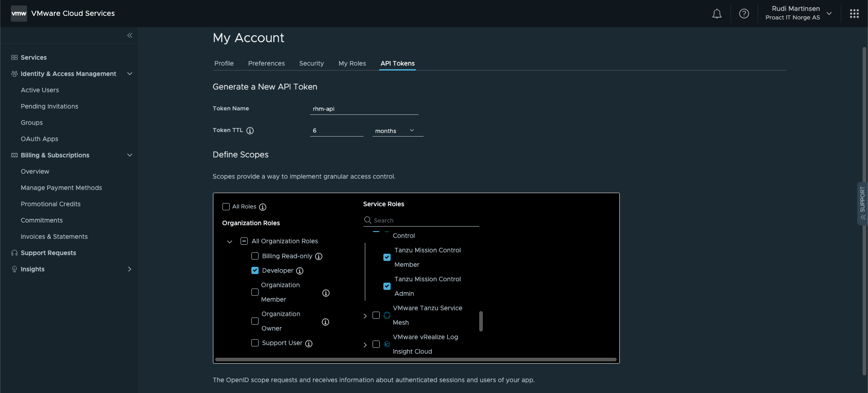868x393 pixels.
Task: Collapse Identity & Access Management section
Action: [130, 74]
